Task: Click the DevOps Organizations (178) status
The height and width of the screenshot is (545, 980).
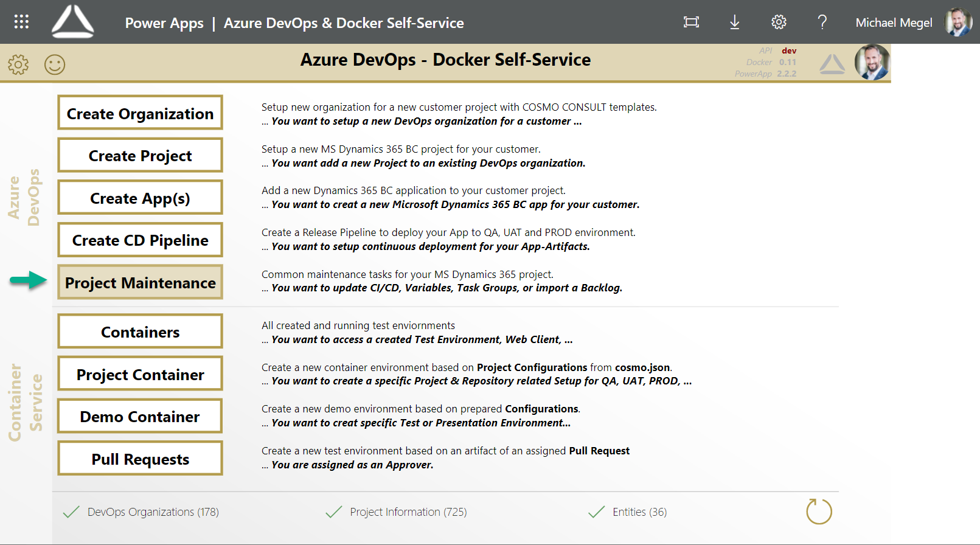Action: coord(153,512)
